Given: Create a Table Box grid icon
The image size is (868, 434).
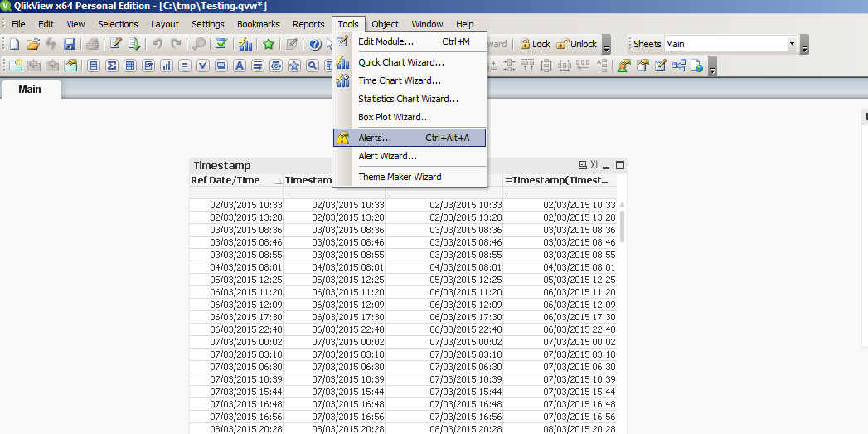Looking at the screenshot, I should pyautogui.click(x=130, y=66).
